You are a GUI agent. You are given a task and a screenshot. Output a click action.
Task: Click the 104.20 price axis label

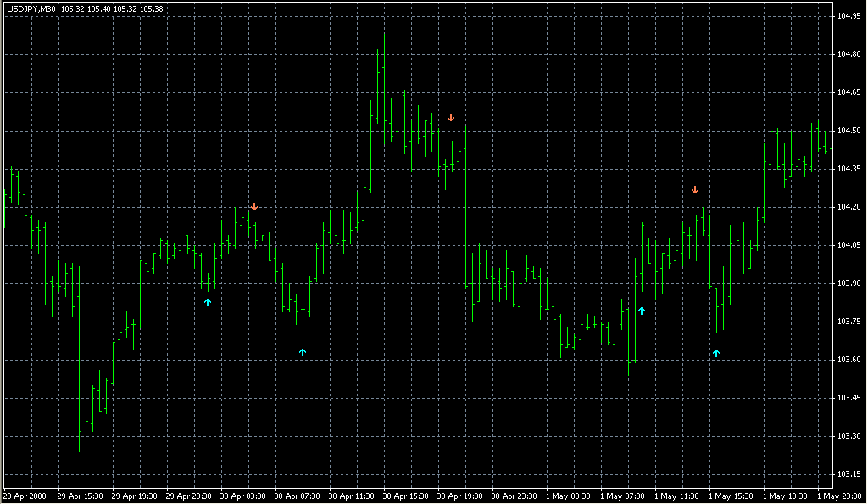(x=849, y=207)
